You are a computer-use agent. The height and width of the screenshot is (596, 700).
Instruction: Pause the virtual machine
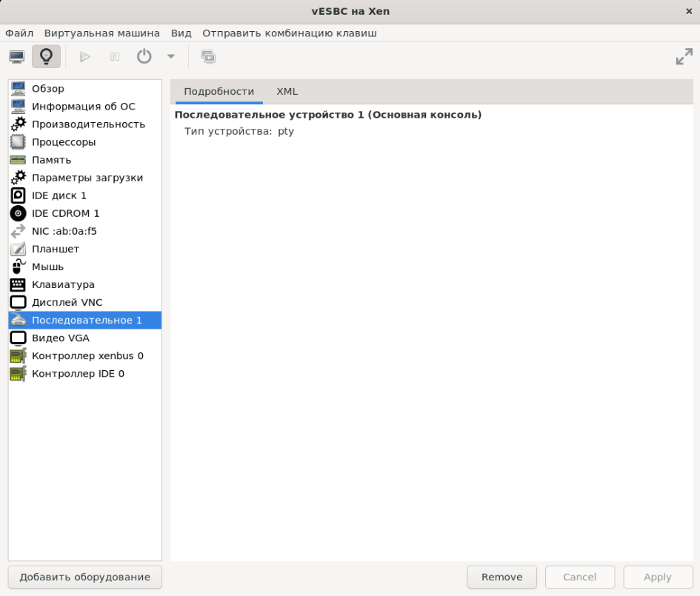[x=115, y=57]
